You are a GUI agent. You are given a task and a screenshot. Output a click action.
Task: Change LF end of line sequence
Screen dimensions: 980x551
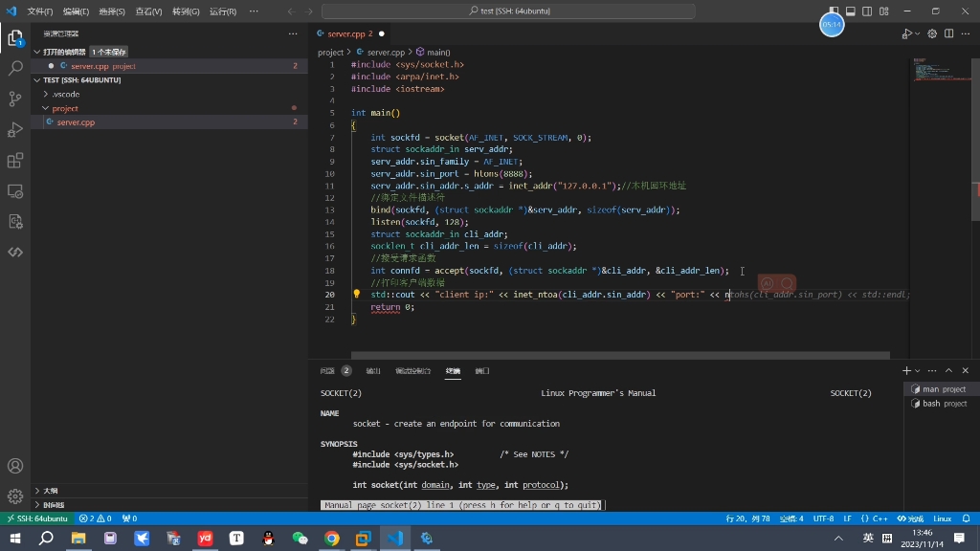pyautogui.click(x=848, y=518)
